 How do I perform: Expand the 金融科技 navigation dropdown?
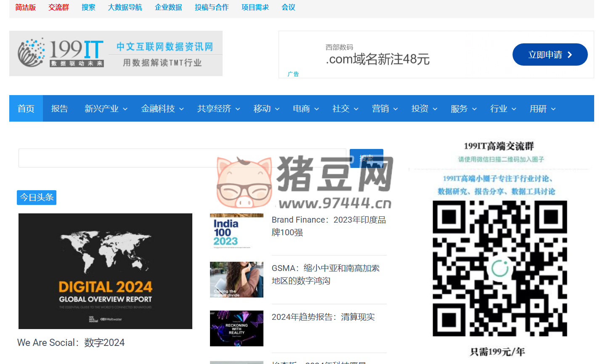pyautogui.click(x=162, y=108)
